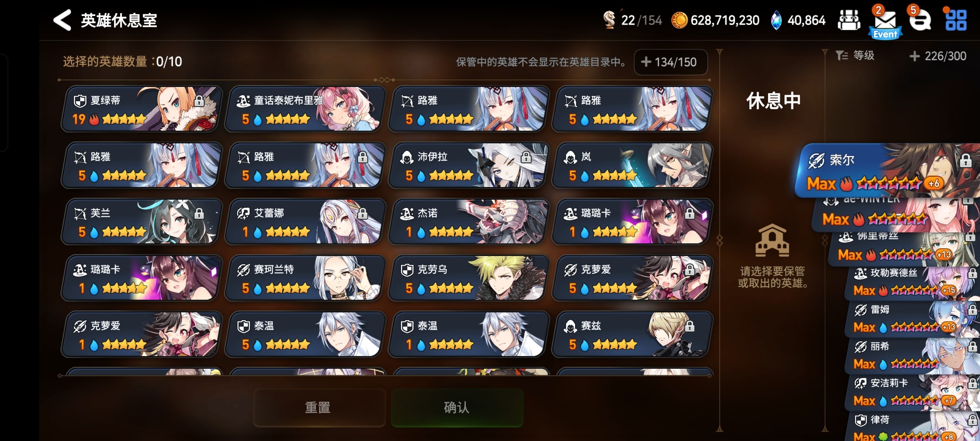Image resolution: width=980 pixels, height=441 pixels.
Task: Tap the stamina horse icon showing 22/154
Action: pos(609,20)
